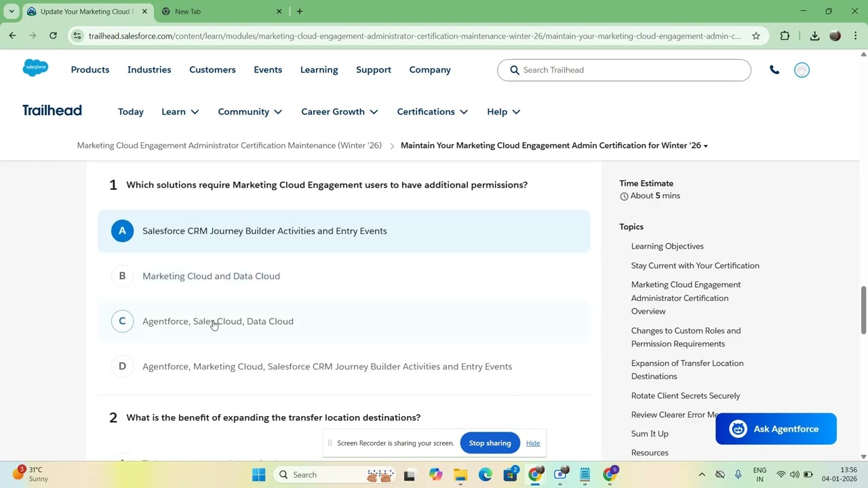Open the Industries menu
Screen dimensions: 868x488
pos(149,70)
